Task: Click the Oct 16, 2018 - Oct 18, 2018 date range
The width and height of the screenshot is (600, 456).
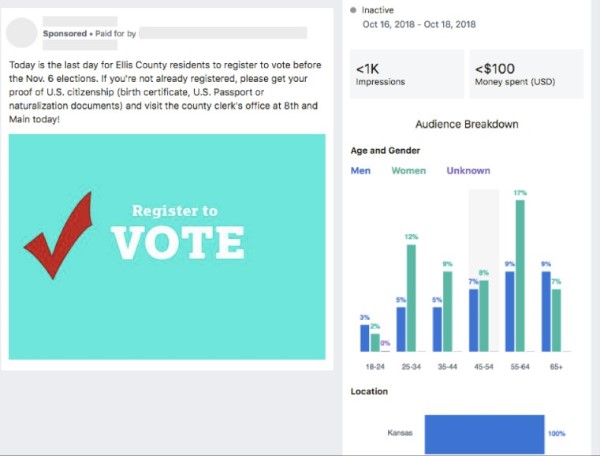Action: point(419,24)
